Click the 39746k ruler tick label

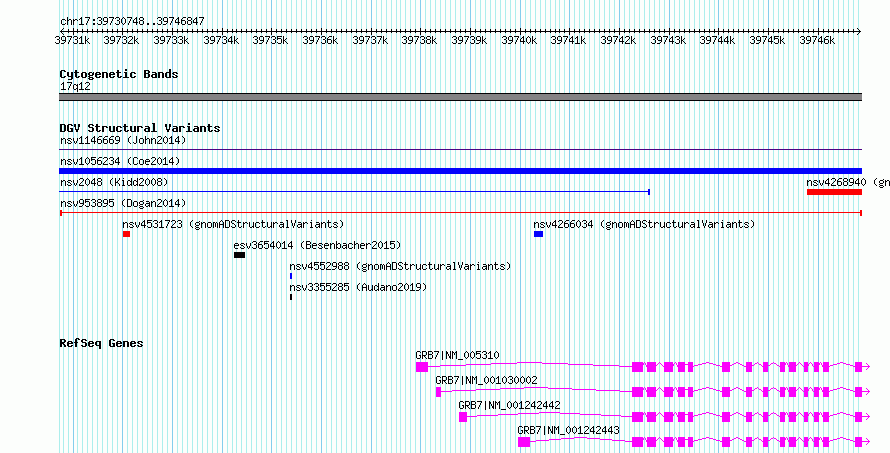coord(817,40)
